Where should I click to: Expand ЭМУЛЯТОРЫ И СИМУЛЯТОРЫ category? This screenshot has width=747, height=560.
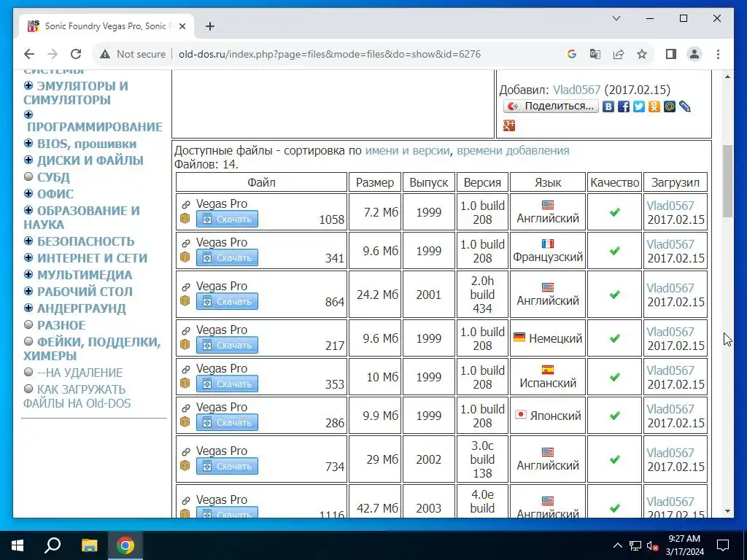[28, 85]
